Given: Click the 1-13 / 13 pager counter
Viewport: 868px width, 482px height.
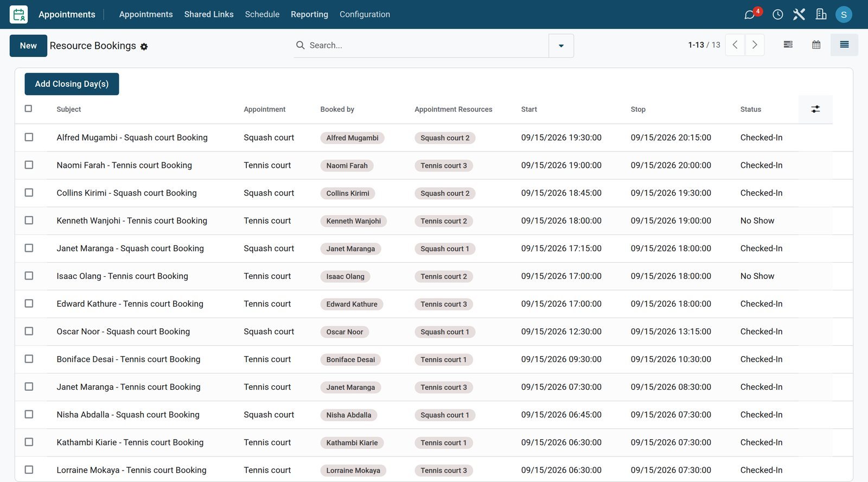Looking at the screenshot, I should (x=704, y=45).
